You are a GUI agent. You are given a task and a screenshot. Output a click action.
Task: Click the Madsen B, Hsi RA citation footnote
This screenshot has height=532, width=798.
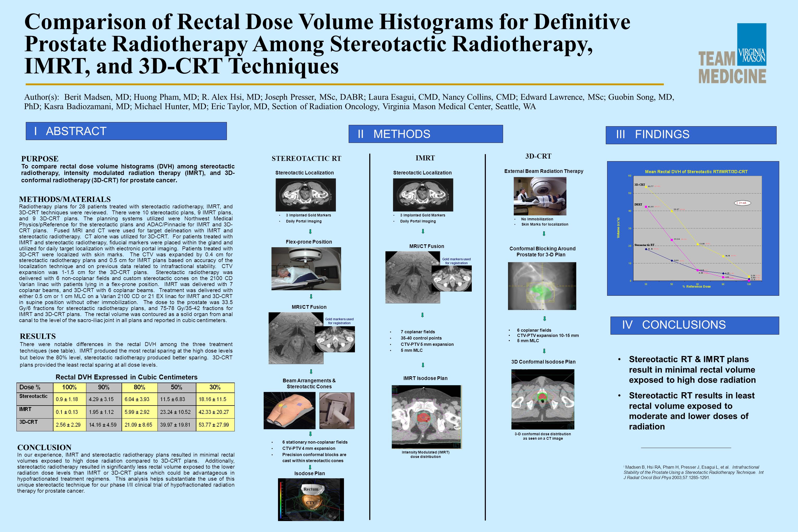click(693, 472)
